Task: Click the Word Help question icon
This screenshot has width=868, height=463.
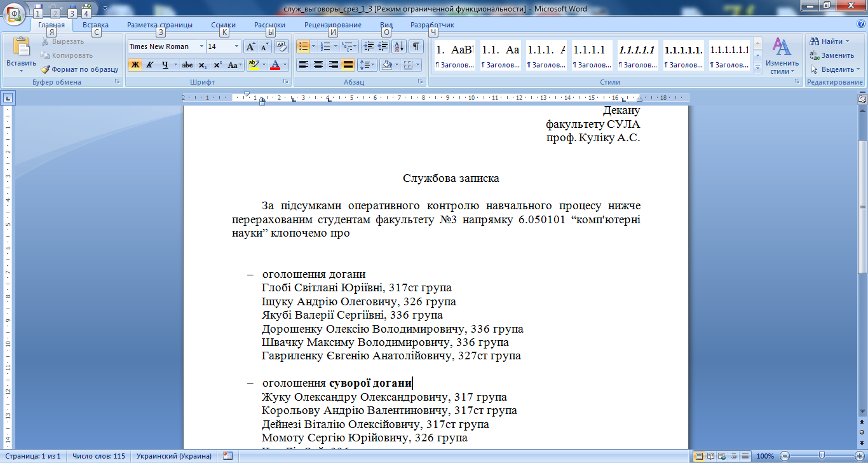Action: coord(860,23)
